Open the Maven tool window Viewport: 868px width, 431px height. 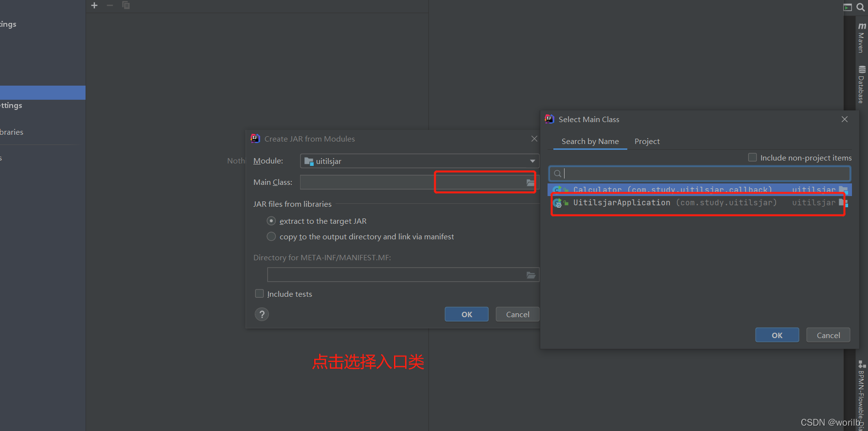(x=861, y=37)
